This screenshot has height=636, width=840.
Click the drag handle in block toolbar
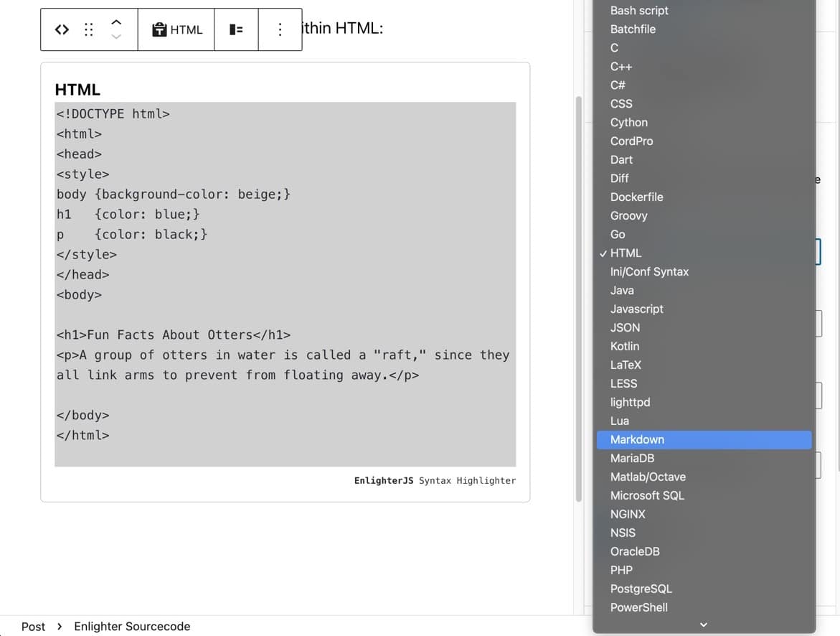pos(89,29)
